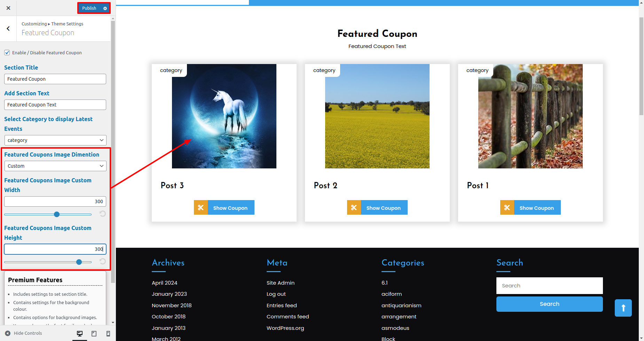Open the Post 1 title link
This screenshot has height=341, width=644.
point(478,185)
